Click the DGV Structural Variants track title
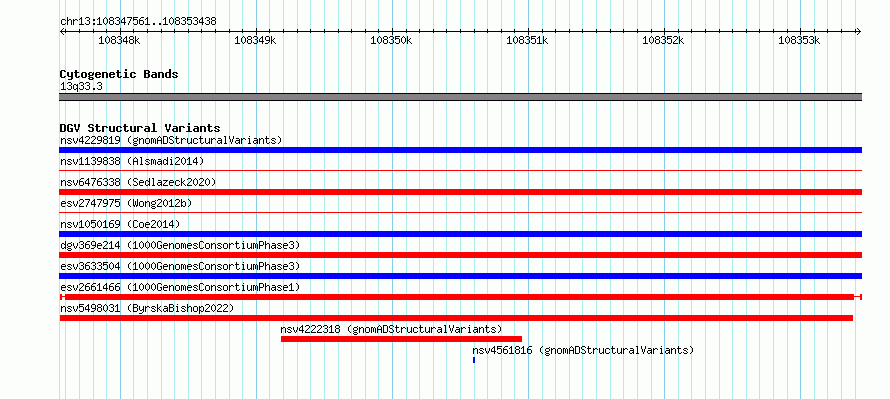This screenshot has height=399, width=890. tap(140, 128)
